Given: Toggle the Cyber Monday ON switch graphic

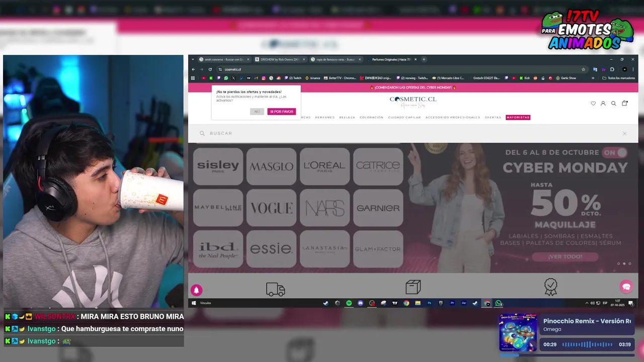Looking at the screenshot, I should (615, 152).
